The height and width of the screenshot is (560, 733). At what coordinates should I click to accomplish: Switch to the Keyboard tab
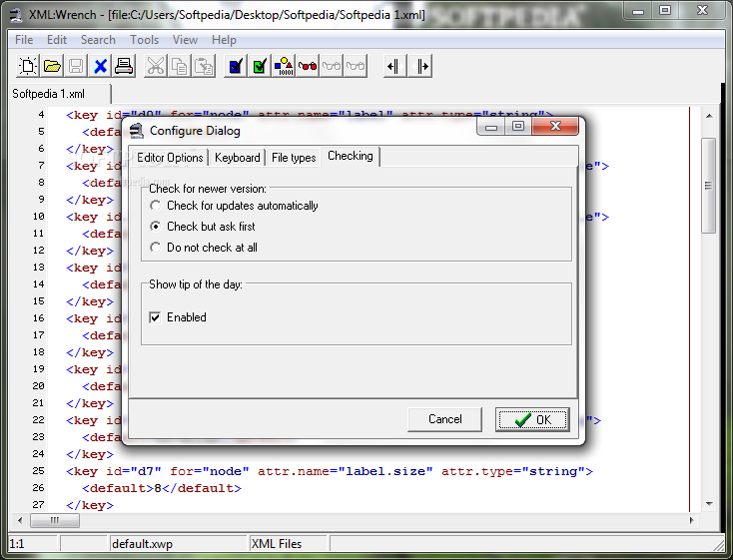(x=238, y=158)
